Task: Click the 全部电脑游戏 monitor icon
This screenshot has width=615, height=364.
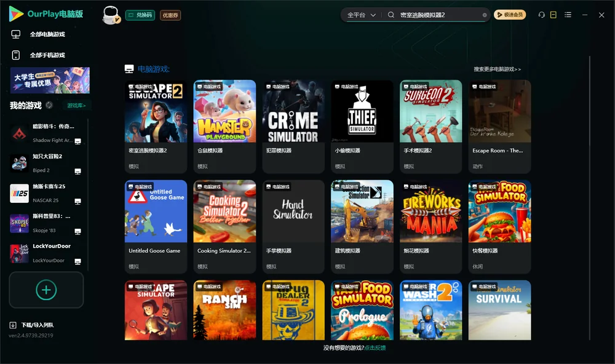Action: coord(16,34)
